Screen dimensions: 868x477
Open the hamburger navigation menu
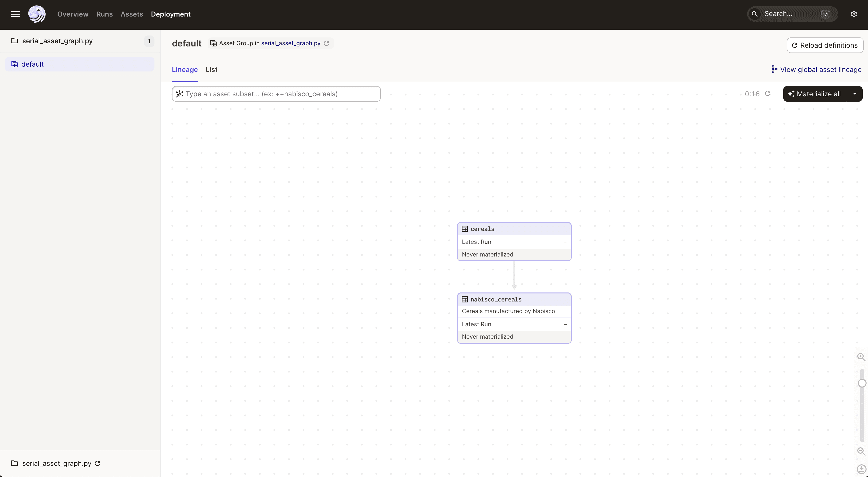(16, 14)
